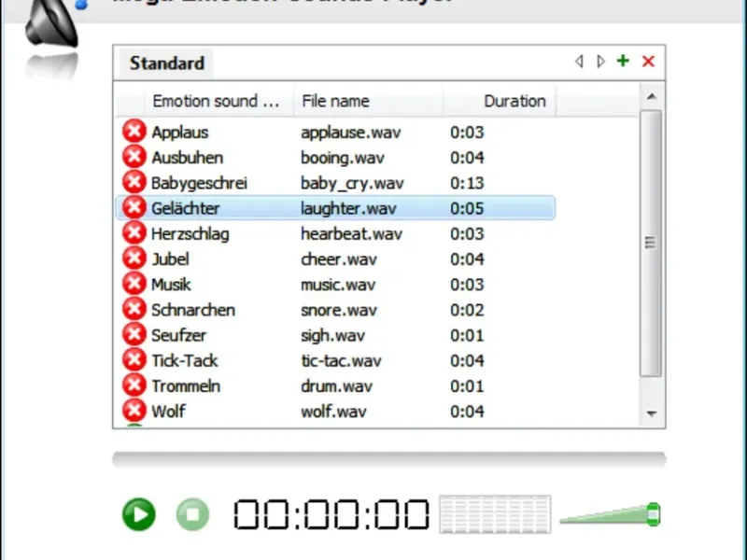Click the sigh.wav file name

coord(332,335)
